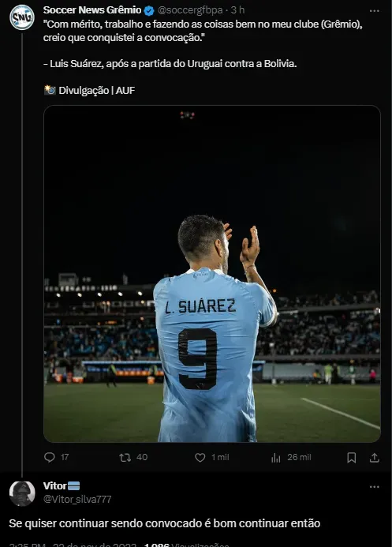Open the 3 h timestamp of the post
The width and height of the screenshot is (392, 547).
(x=237, y=10)
